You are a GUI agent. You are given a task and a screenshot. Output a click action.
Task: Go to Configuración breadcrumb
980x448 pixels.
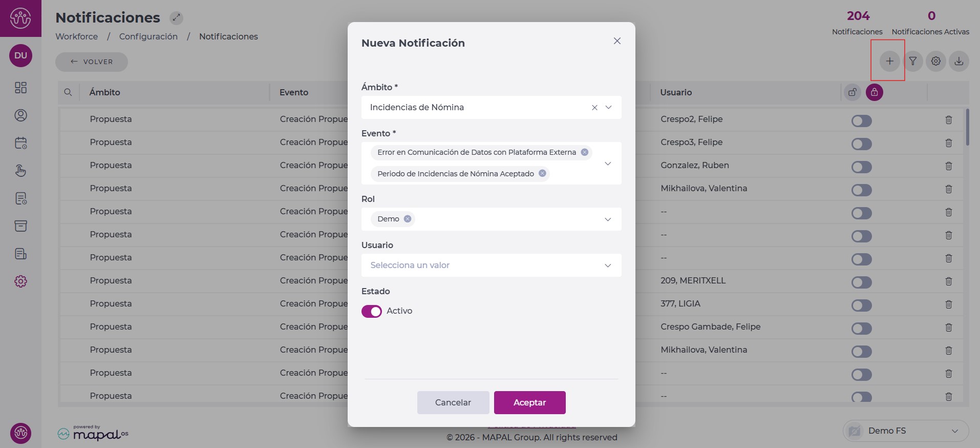coord(148,36)
